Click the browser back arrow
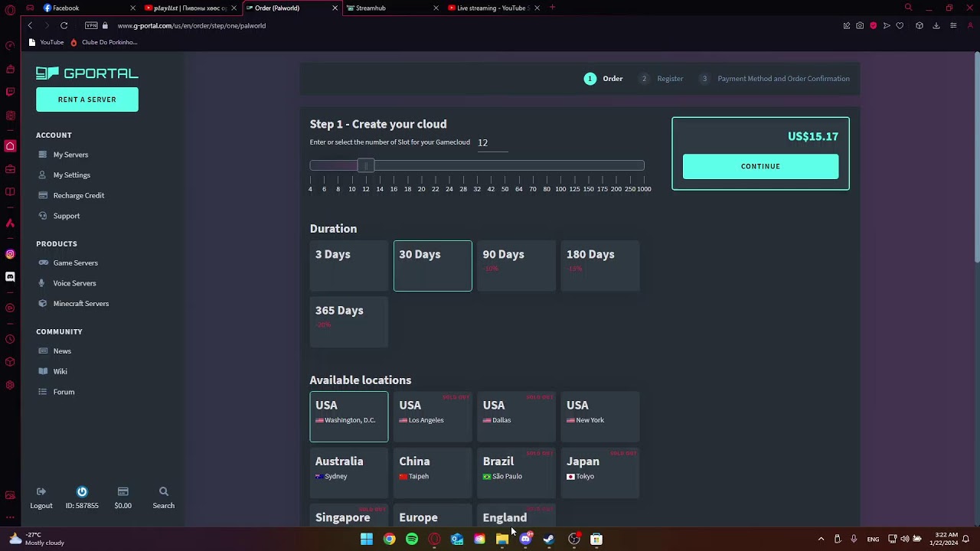Image resolution: width=980 pixels, height=551 pixels. point(30,25)
